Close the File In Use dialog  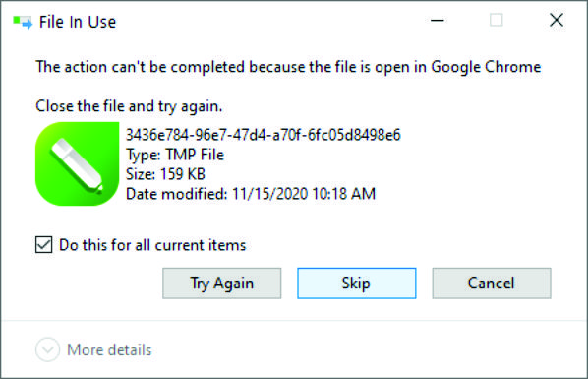[x=557, y=20]
